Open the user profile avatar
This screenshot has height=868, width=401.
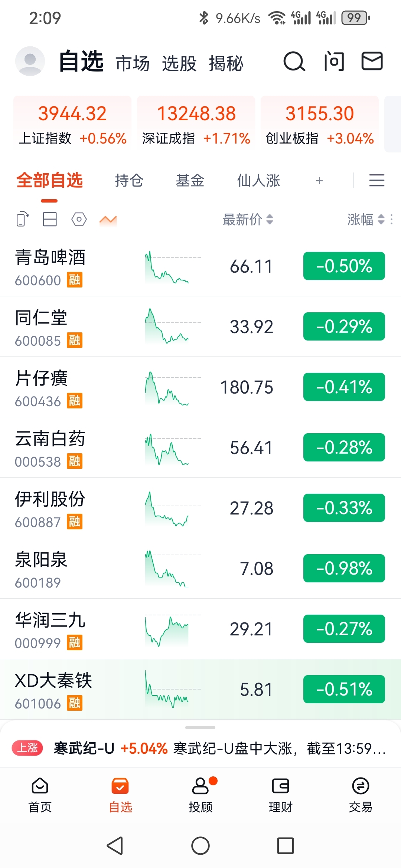(x=30, y=61)
